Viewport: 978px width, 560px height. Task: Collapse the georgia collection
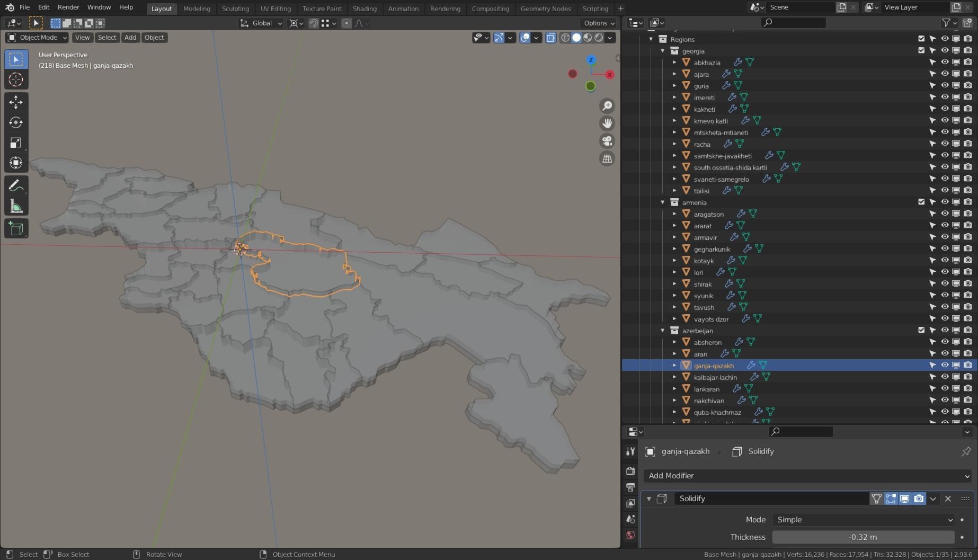pos(663,51)
